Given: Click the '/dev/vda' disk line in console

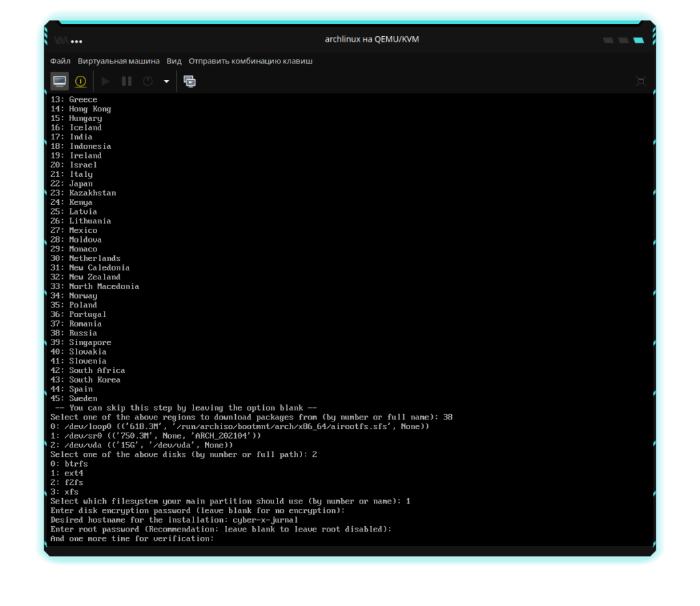Looking at the screenshot, I should (142, 445).
